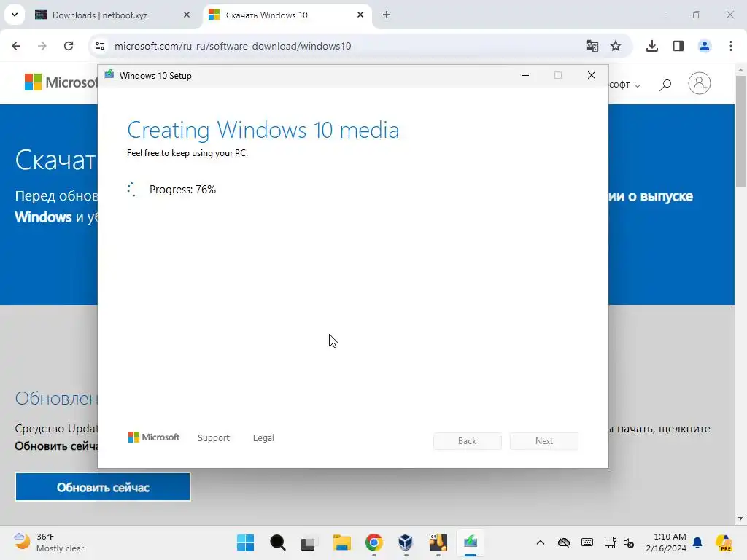Click the OneDrive cloud tray icon

point(564,542)
